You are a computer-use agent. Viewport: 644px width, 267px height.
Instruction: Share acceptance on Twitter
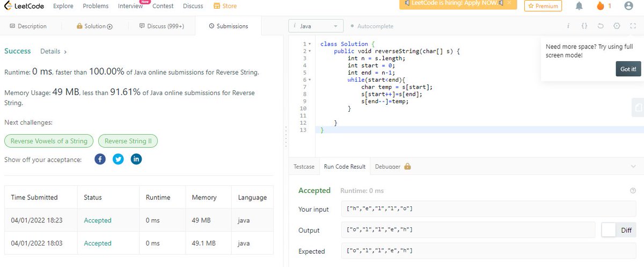tap(118, 160)
